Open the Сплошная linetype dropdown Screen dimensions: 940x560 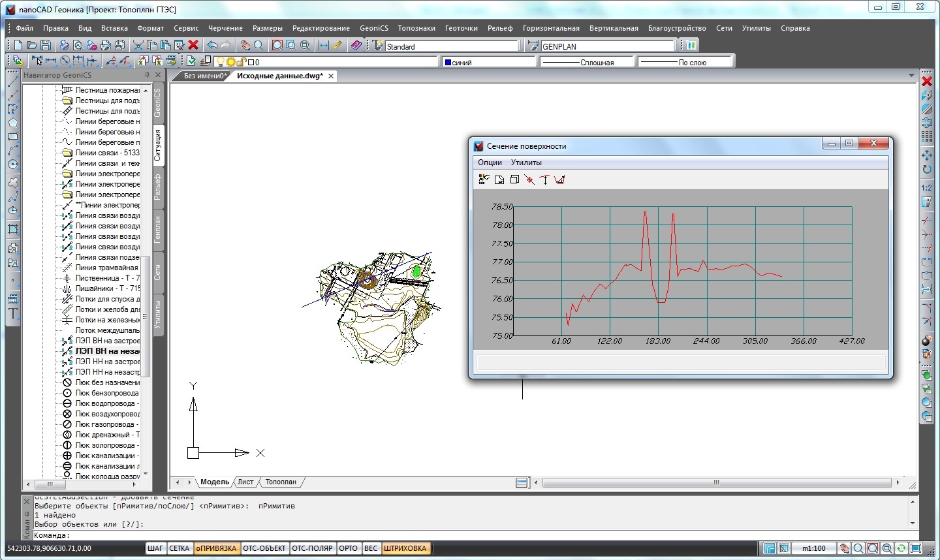pos(586,62)
